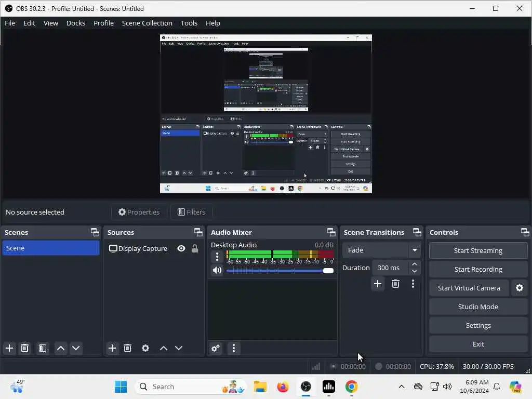
Task: Click Start Streaming button
Action: (478, 251)
